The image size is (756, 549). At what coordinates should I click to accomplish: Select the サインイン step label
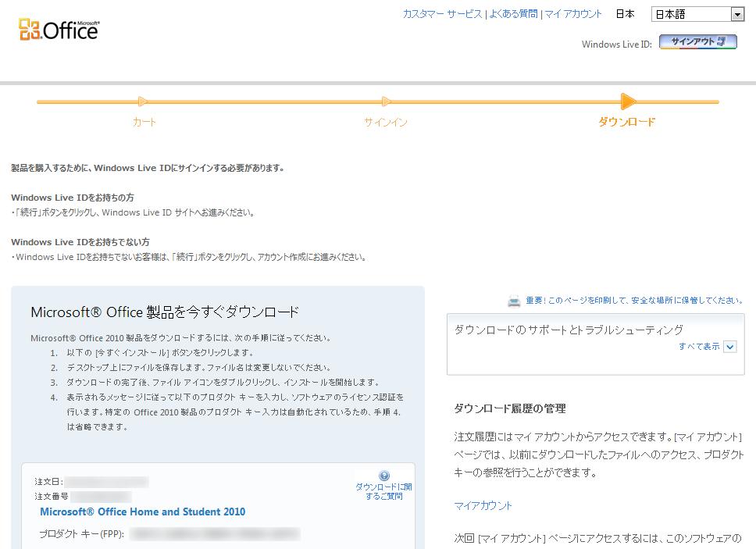386,122
